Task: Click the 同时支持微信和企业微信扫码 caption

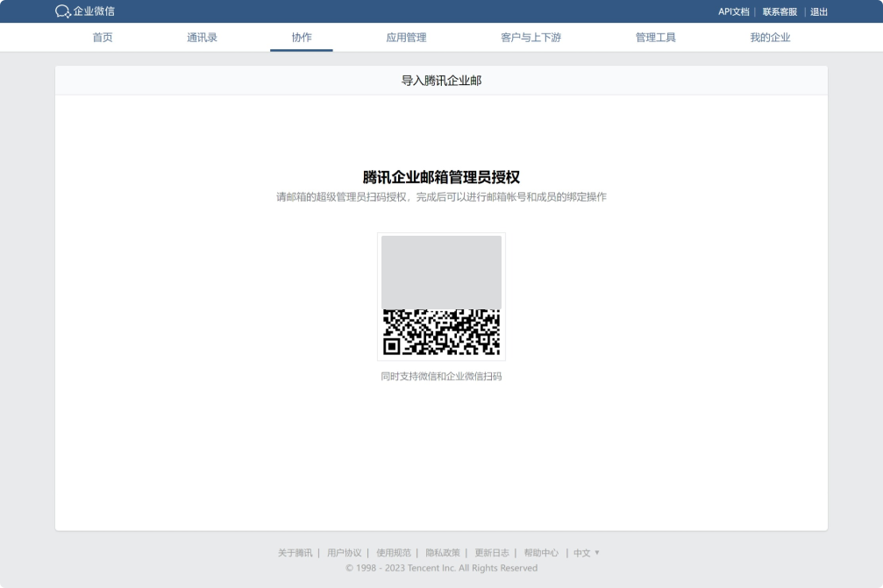Action: tap(442, 376)
